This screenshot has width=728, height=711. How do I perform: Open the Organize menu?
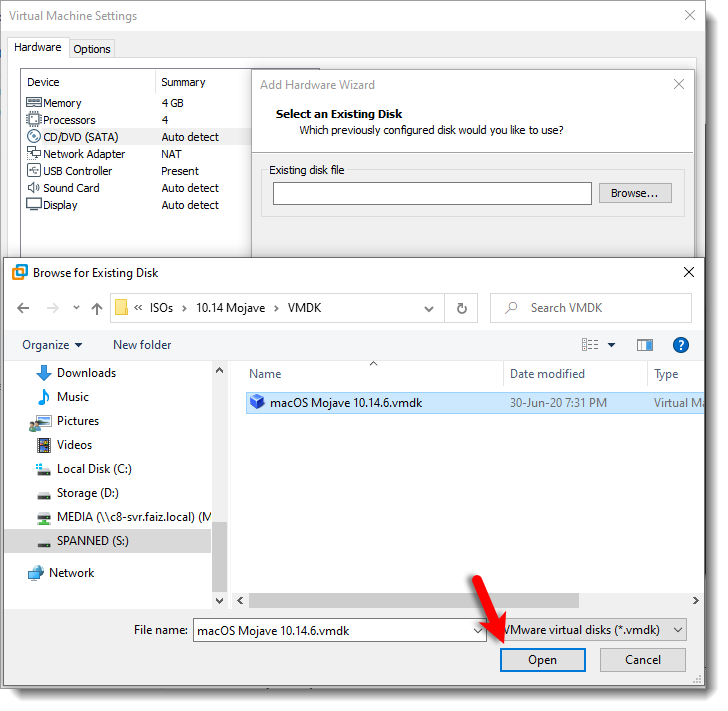coord(52,345)
